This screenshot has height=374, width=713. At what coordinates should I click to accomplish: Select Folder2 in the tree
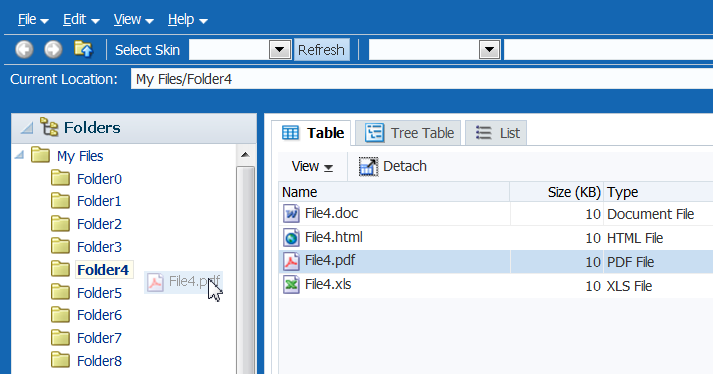99,224
